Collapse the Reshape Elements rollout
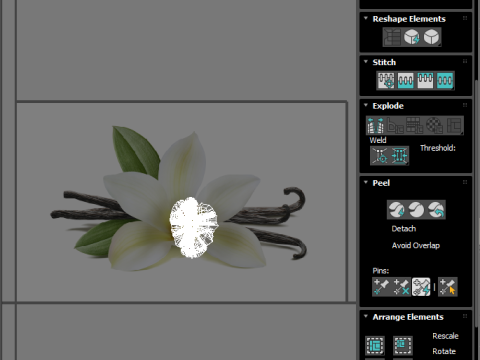 click(x=366, y=18)
